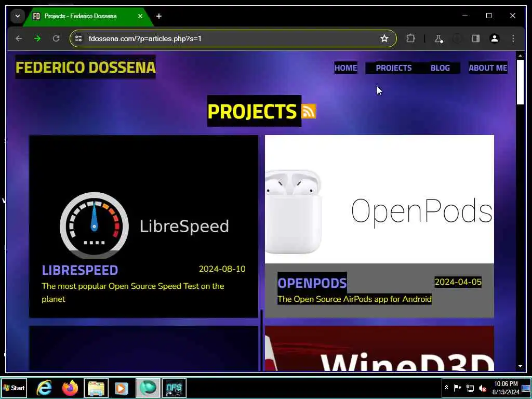Click the green forward arrow

click(37, 38)
